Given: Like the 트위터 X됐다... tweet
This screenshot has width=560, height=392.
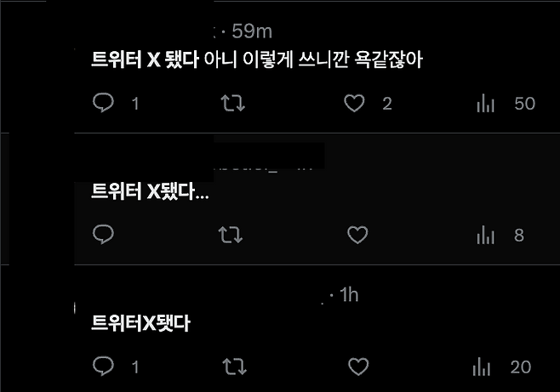Looking at the screenshot, I should pyautogui.click(x=357, y=235).
